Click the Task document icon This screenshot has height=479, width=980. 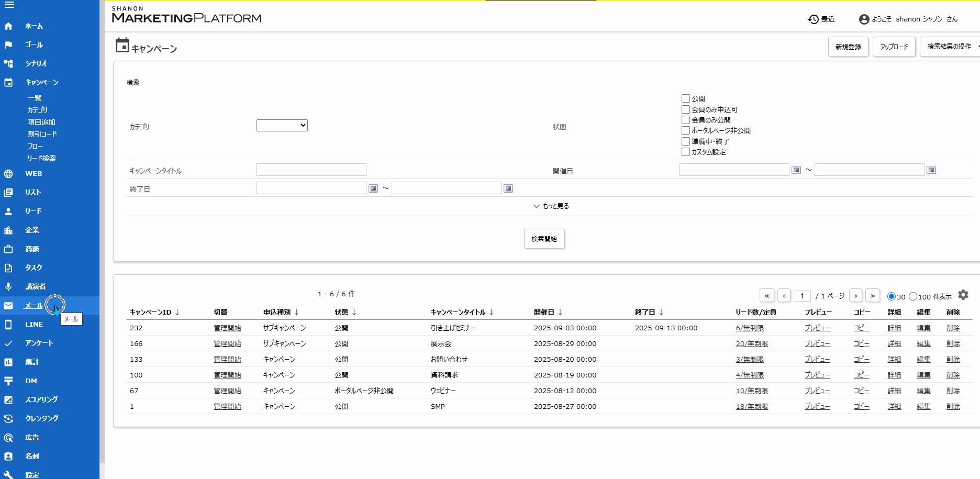[x=8, y=268]
